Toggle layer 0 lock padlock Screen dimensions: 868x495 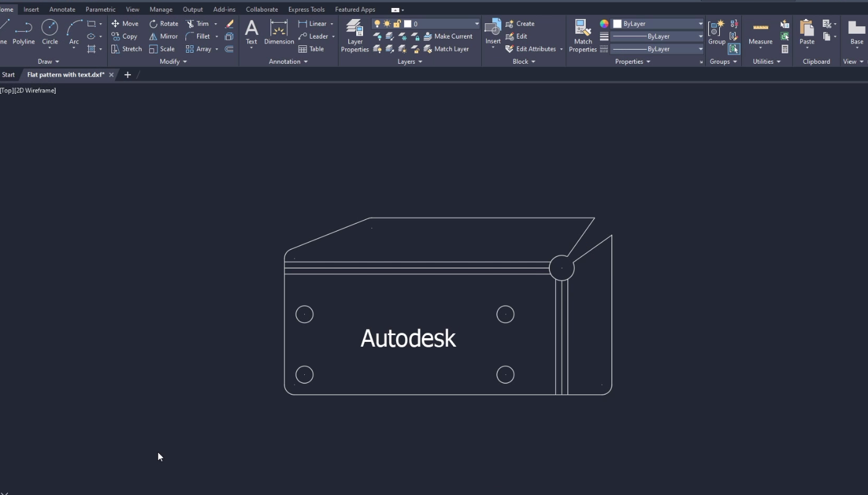coord(397,24)
